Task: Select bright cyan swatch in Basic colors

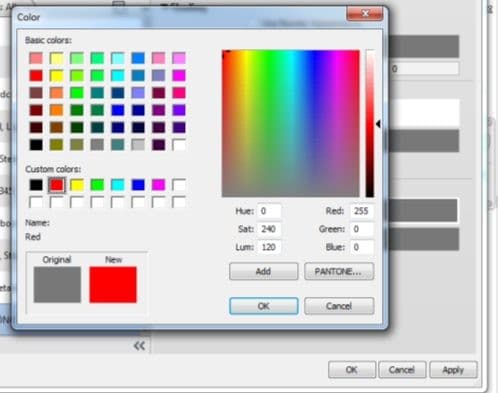Action: 118,76
